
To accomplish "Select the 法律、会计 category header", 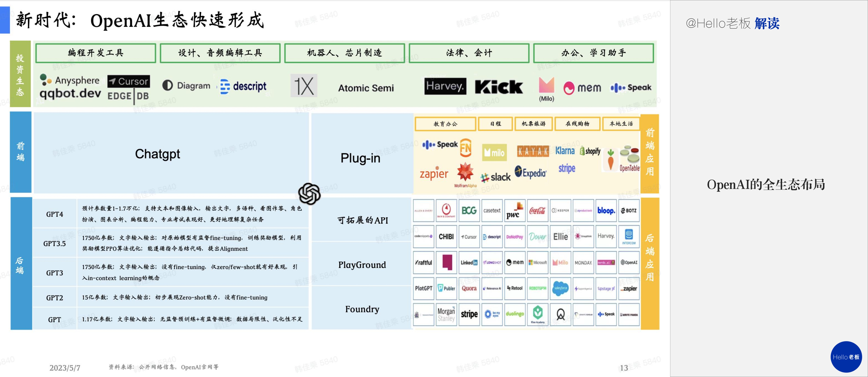I will 469,53.
